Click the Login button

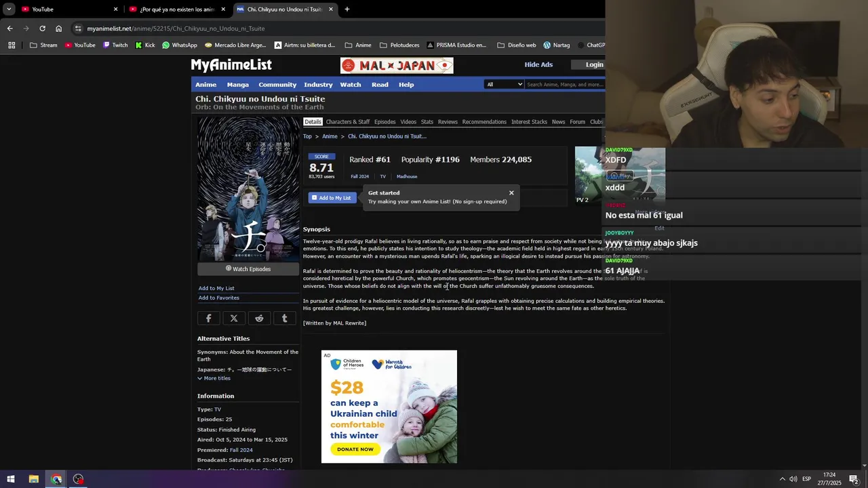click(x=595, y=64)
